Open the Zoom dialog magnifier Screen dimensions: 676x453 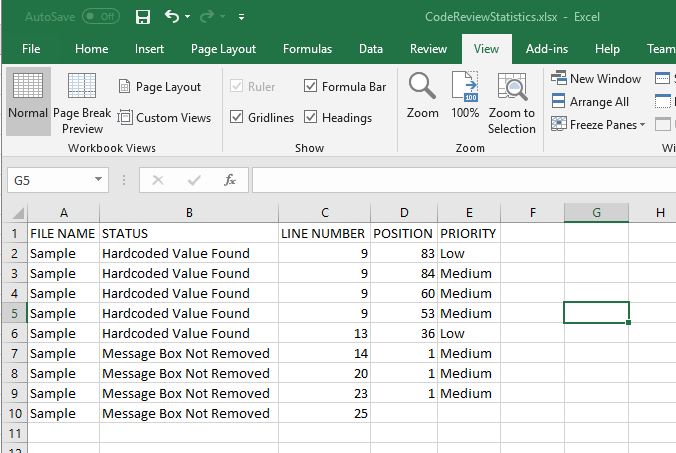[422, 96]
